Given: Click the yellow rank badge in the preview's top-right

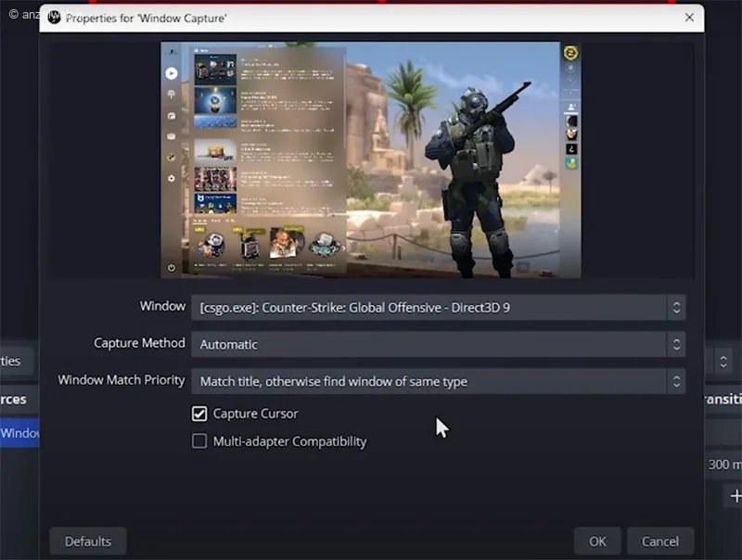Looking at the screenshot, I should [571, 54].
